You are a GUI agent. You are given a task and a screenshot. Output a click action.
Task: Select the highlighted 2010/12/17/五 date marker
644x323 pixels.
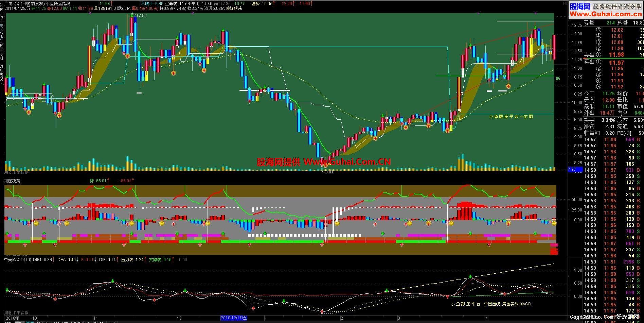click(234, 318)
